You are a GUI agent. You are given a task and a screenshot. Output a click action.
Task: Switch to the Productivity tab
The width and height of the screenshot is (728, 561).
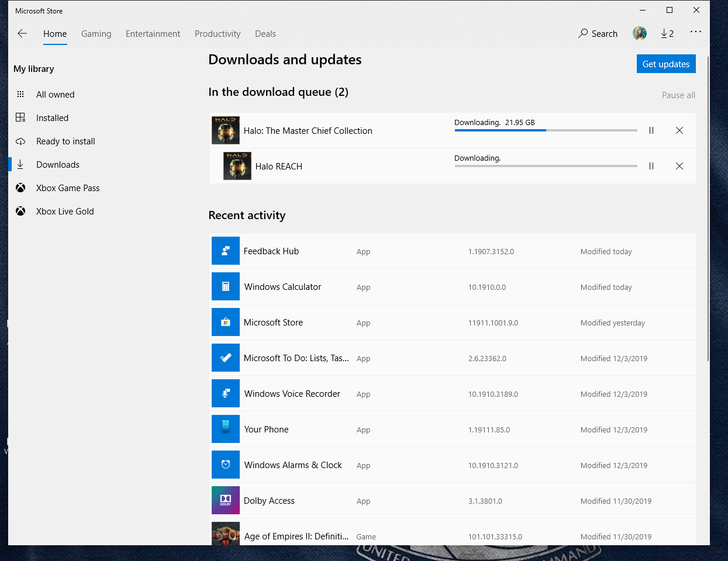(218, 34)
